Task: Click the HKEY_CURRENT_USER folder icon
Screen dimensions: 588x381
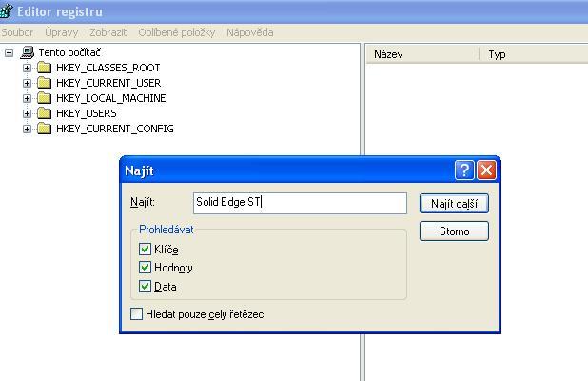Action: point(45,83)
